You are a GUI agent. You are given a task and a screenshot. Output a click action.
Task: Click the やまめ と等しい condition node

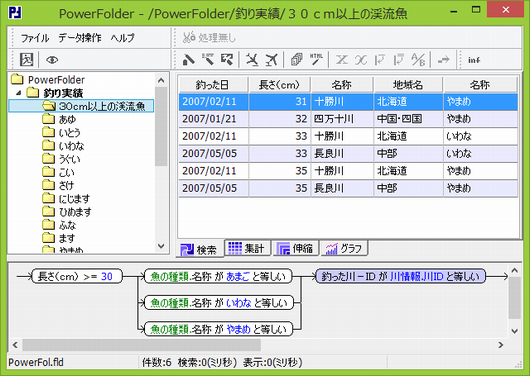pos(218,329)
